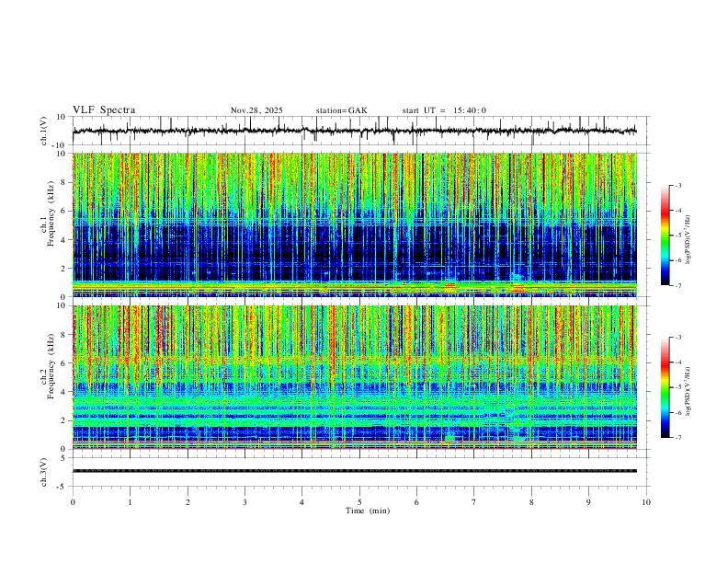Click the "Time (min)" axis label
The height and width of the screenshot is (563, 728).
click(368, 511)
